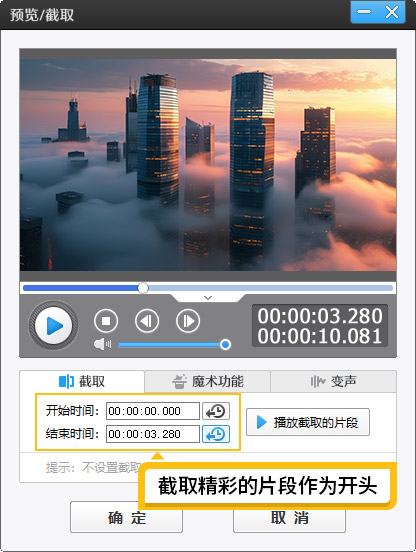Image resolution: width=416 pixels, height=552 pixels.
Task: Set end time with the blue clock icon
Action: (x=216, y=434)
